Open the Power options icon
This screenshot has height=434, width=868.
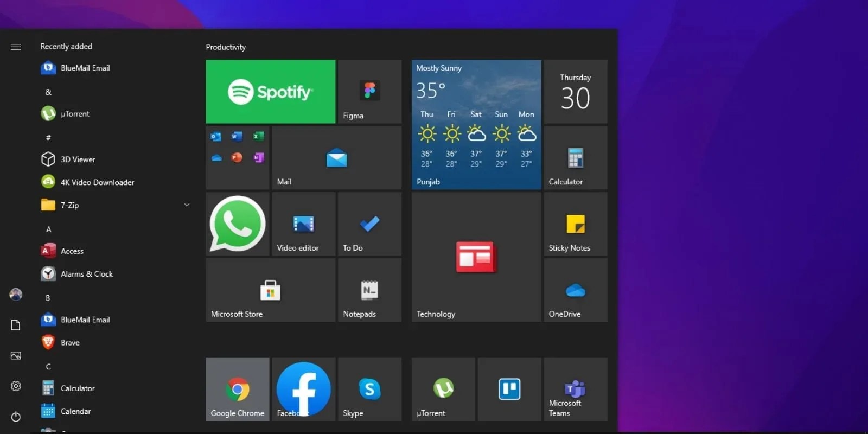pos(16,417)
